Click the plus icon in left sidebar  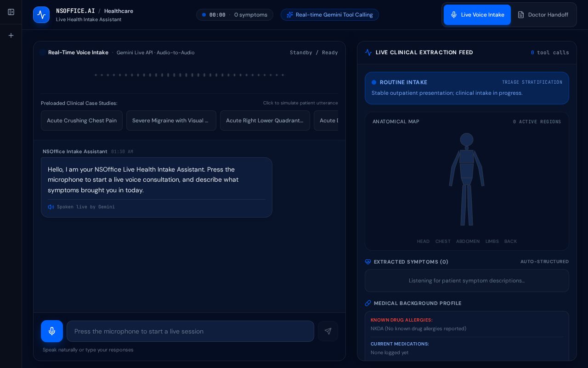[x=11, y=35]
